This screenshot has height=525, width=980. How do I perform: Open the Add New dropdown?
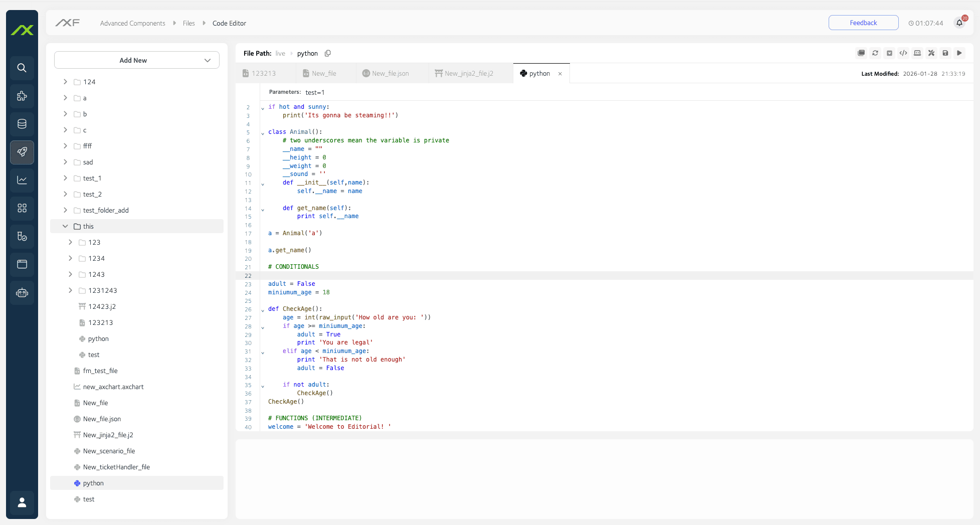coord(137,60)
